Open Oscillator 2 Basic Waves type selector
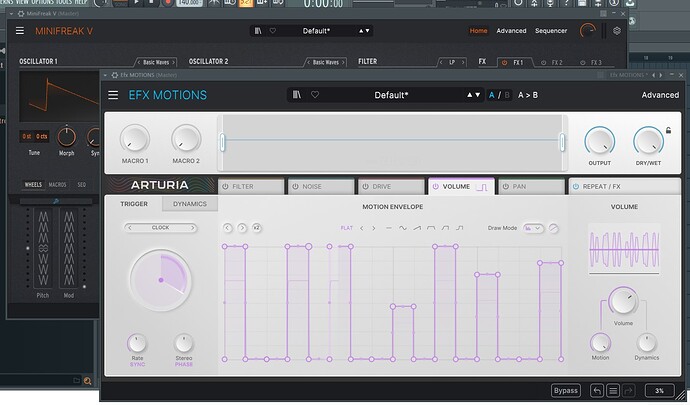 point(326,62)
